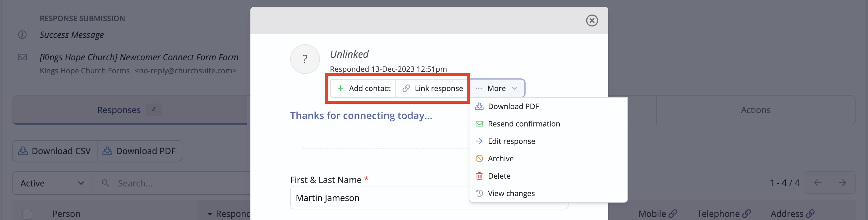The height and width of the screenshot is (220, 868).
Task: Collapse the More dropdown menu
Action: pos(497,88)
